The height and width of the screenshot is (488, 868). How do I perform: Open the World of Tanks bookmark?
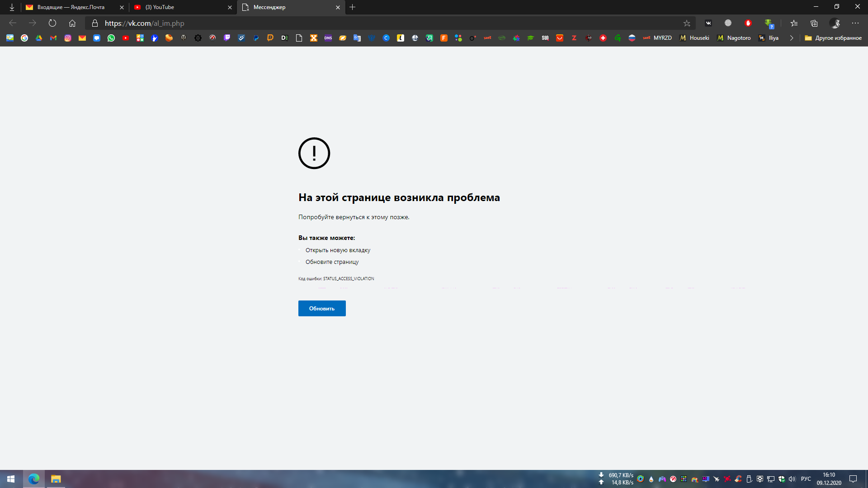coord(184,38)
